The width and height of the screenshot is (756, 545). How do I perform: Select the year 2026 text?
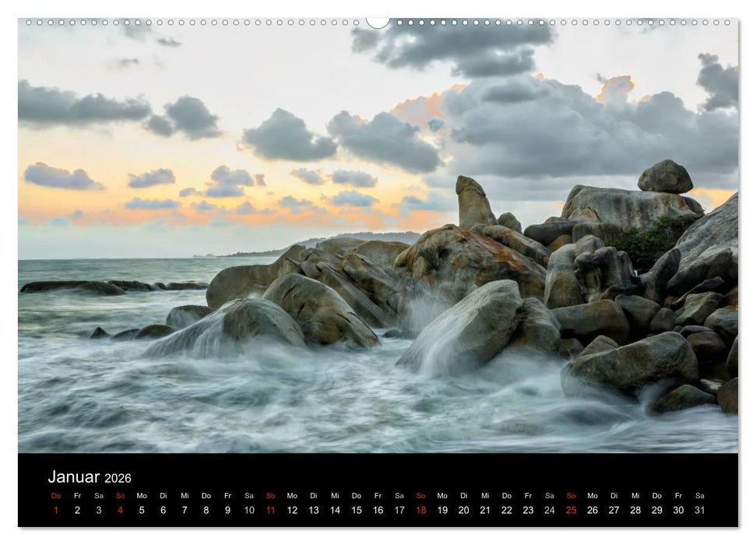(x=118, y=478)
